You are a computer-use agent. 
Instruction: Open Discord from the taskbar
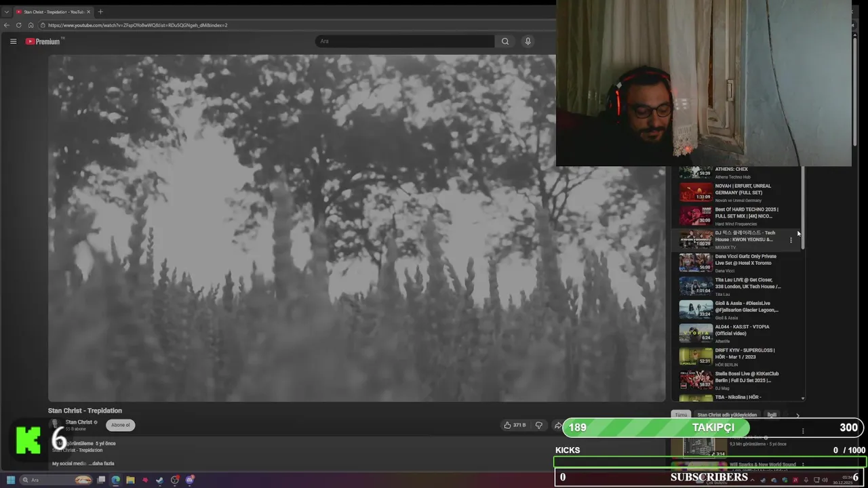(x=190, y=480)
